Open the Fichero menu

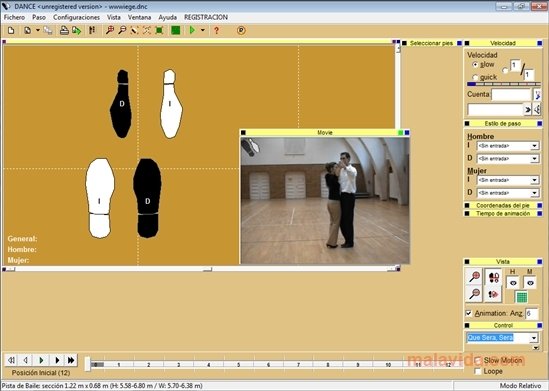point(14,17)
